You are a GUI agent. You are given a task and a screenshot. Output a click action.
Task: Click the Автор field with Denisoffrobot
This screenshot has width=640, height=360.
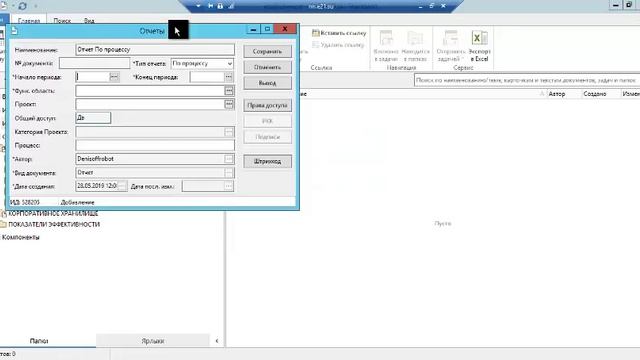[x=150, y=159]
